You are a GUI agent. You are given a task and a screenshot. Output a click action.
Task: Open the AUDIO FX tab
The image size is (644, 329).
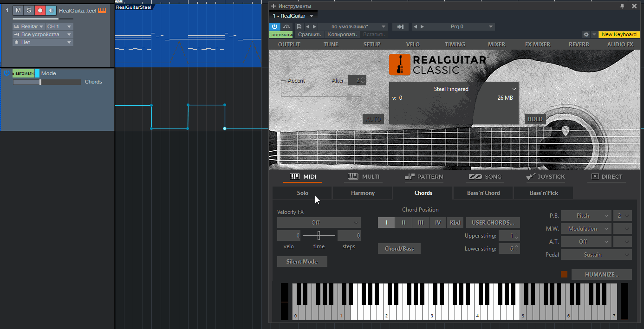point(620,45)
